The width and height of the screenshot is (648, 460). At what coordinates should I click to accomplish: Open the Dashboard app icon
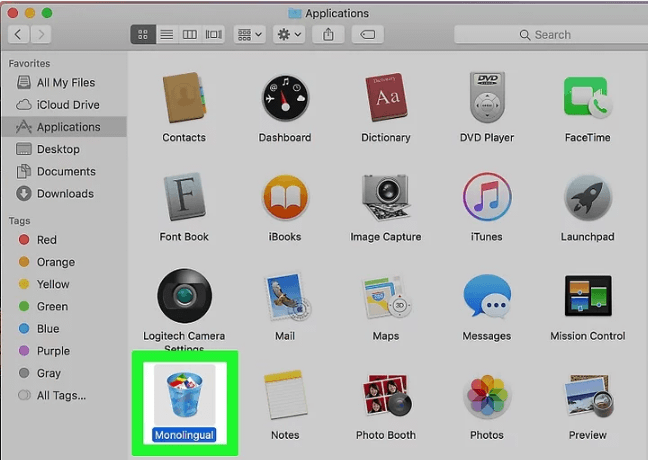pos(285,98)
